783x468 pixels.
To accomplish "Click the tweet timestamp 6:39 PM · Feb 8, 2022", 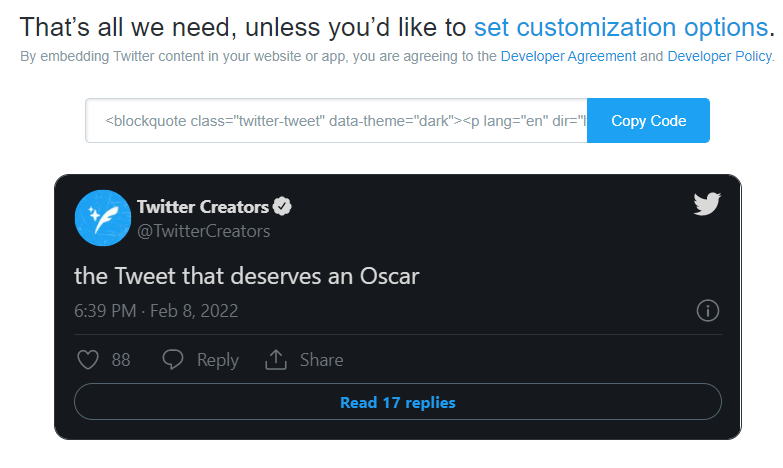I will [x=156, y=311].
